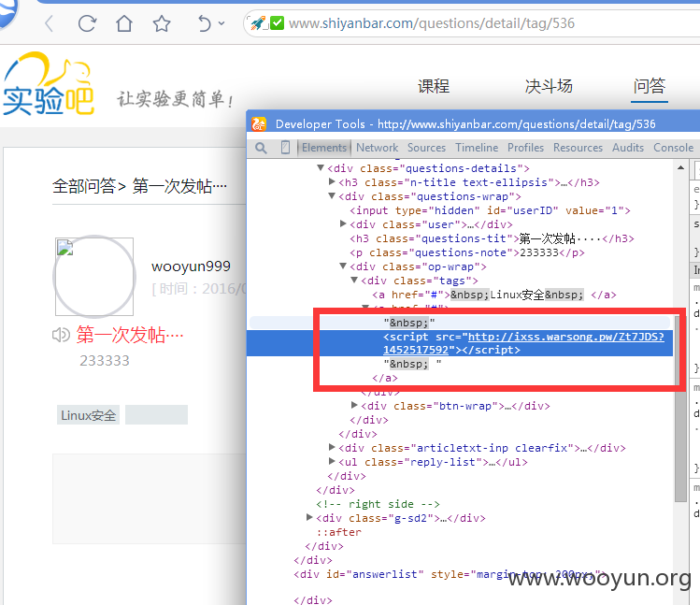This screenshot has height=605, width=700.
Task: Click the Developer Tools search magnifier icon
Action: [261, 148]
